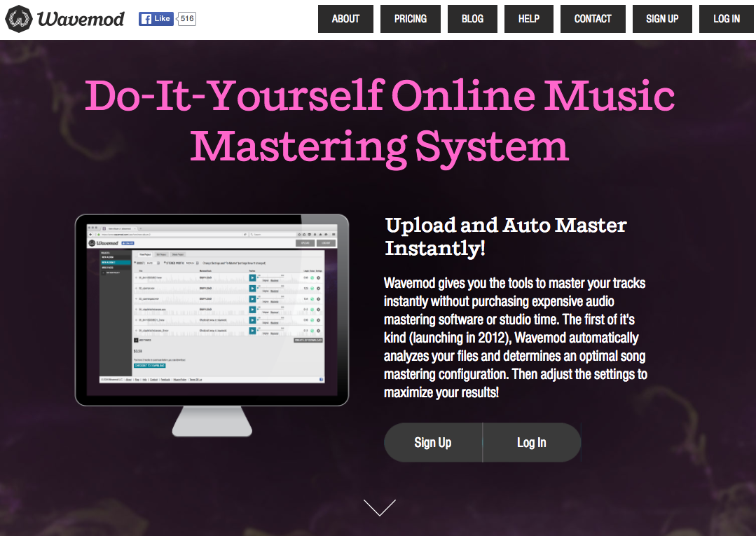Open the Contact page
The height and width of the screenshot is (536, 756).
click(593, 19)
